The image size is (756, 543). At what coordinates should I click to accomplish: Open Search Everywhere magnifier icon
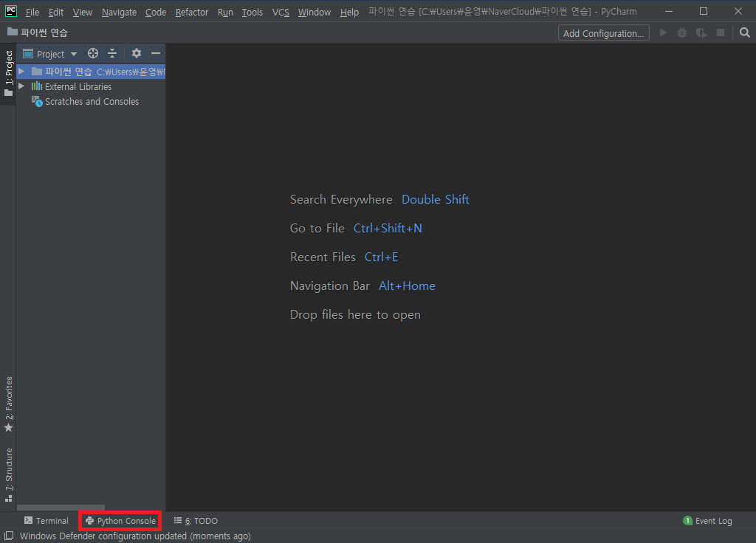tap(744, 32)
